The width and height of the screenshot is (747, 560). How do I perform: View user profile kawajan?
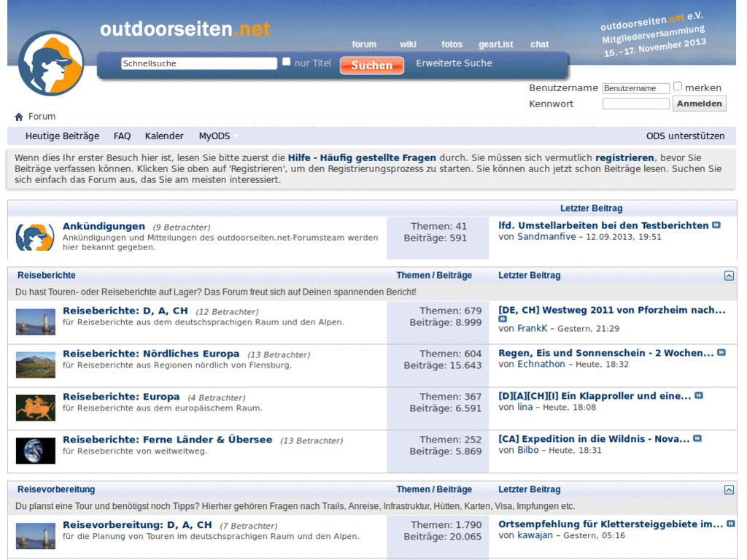(x=535, y=535)
